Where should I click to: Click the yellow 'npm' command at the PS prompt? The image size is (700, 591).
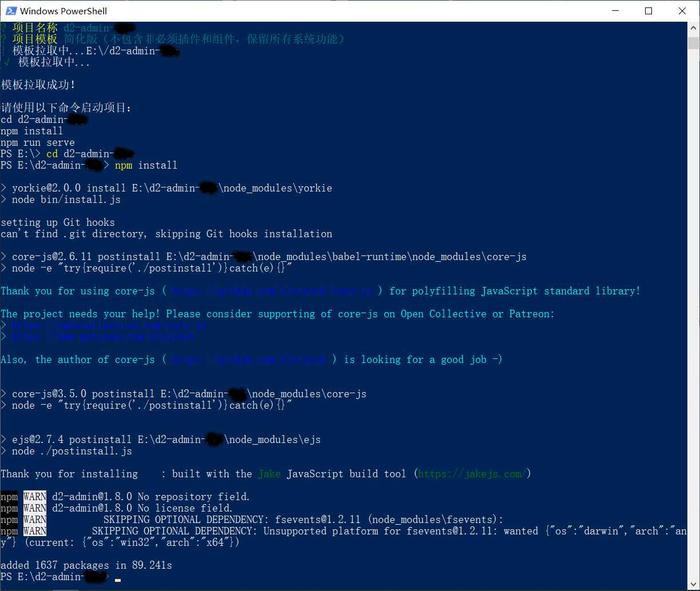(124, 165)
